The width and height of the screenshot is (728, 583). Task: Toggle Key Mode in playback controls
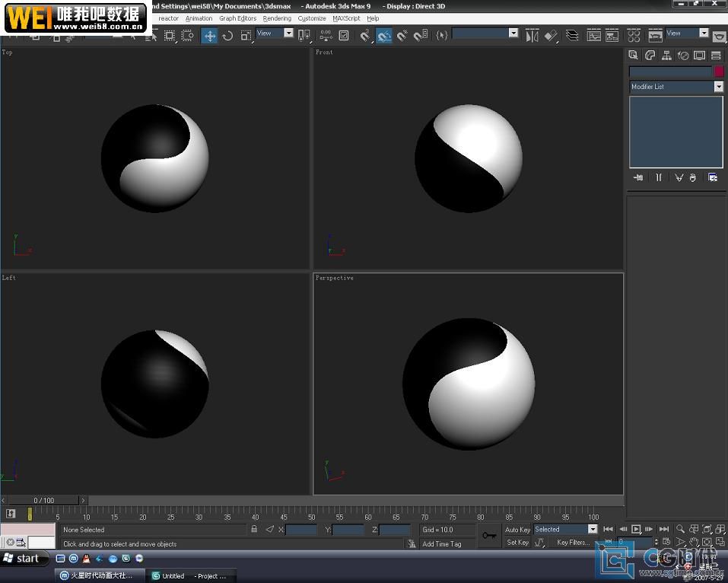(x=608, y=542)
